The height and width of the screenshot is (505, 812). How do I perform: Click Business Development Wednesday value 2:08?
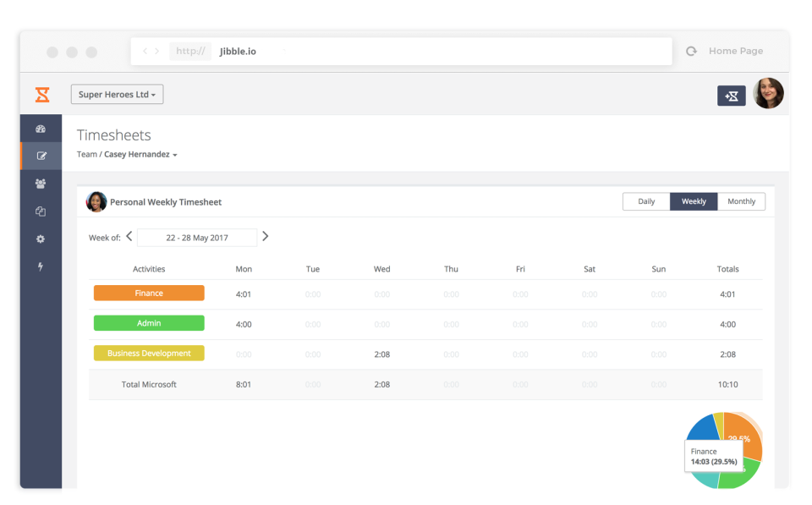[x=381, y=354]
